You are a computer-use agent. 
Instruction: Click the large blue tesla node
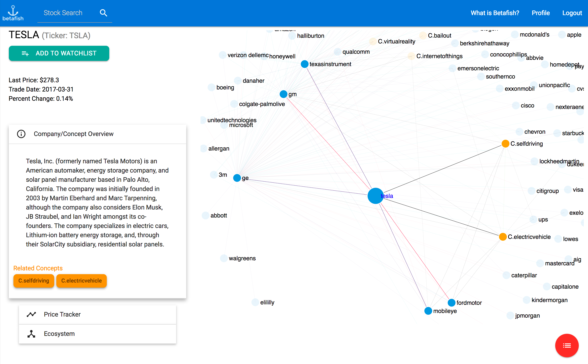(x=375, y=196)
